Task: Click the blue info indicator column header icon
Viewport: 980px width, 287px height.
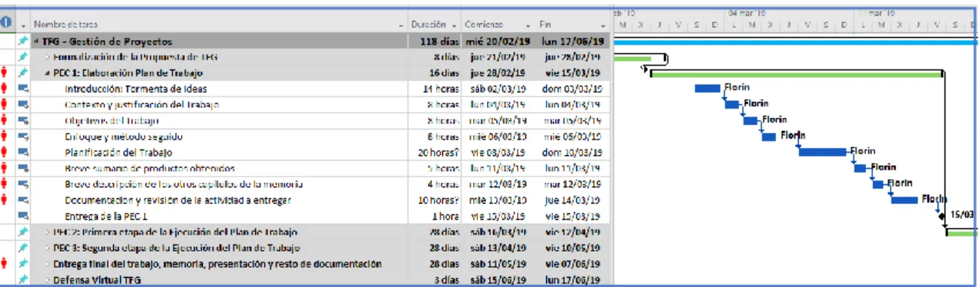Action: (x=5, y=23)
